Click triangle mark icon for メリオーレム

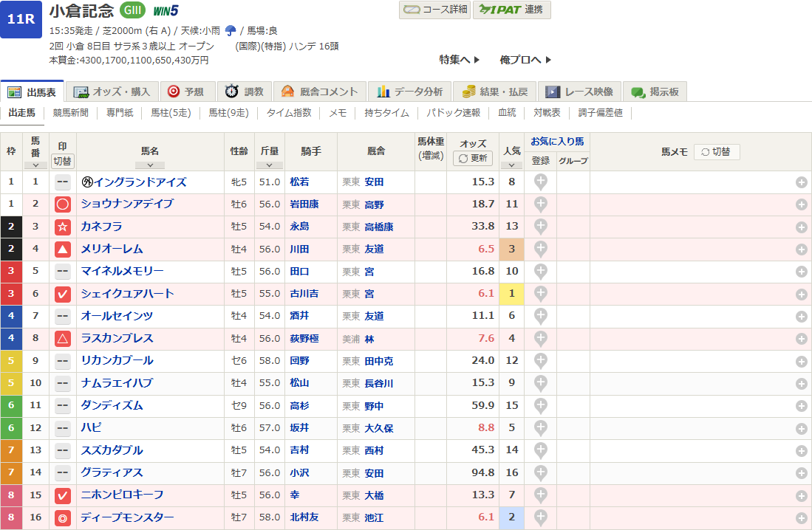[63, 249]
